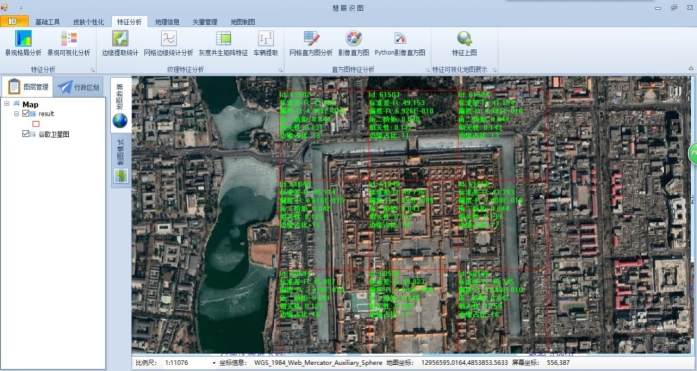
Task: Open 网格直方图分析 grid histogram tool
Action: click(x=311, y=43)
